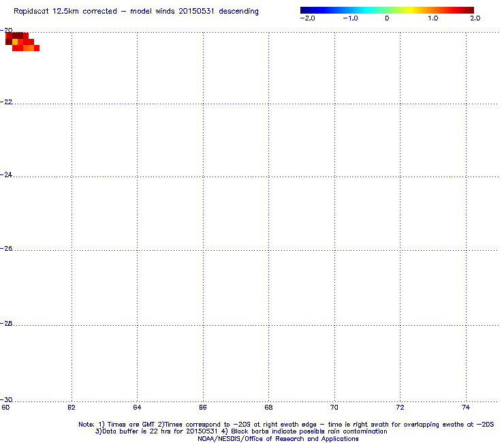Click the '-2.0' color bar label
The width and height of the screenshot is (504, 443).
tap(308, 18)
